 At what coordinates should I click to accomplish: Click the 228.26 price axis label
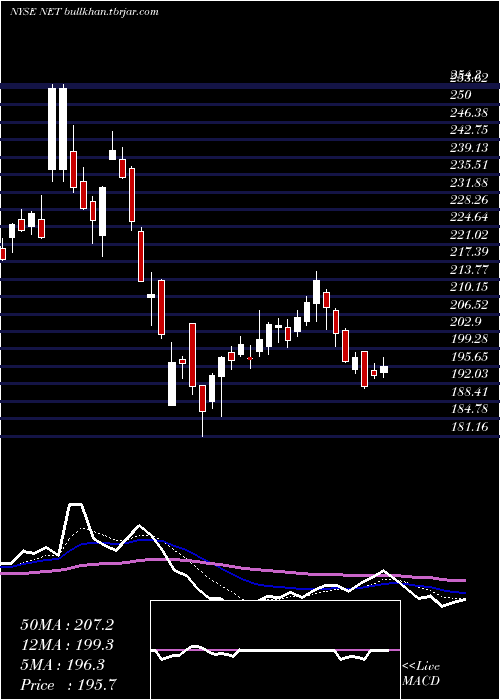469,200
